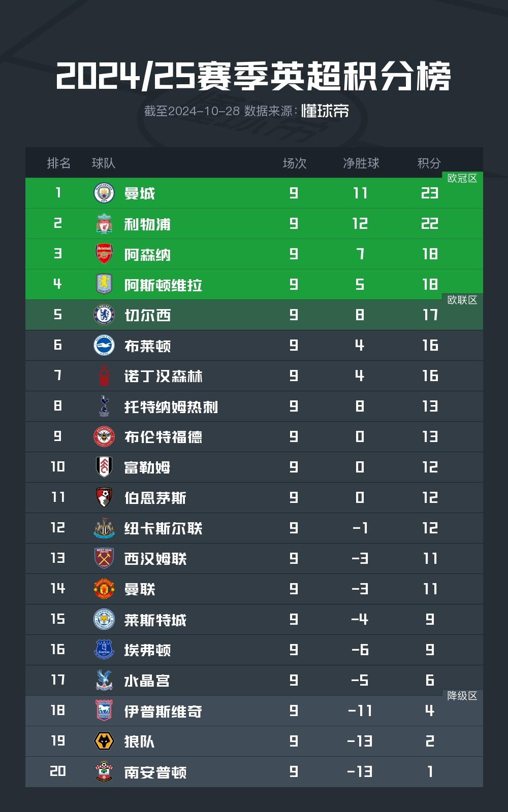Click the 净胜球 column header

click(x=361, y=163)
